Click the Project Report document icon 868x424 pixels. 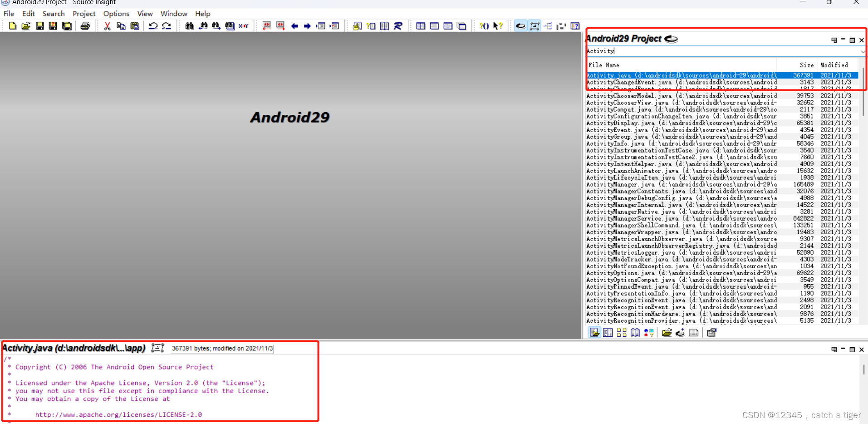[x=694, y=333]
